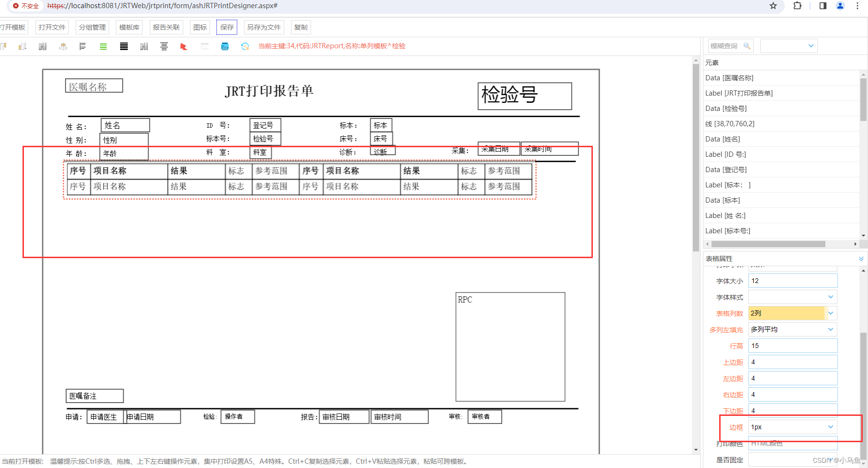The image size is (868, 468).
Task: Click the center-align horizontal toolbar icon
Action: (x=63, y=46)
